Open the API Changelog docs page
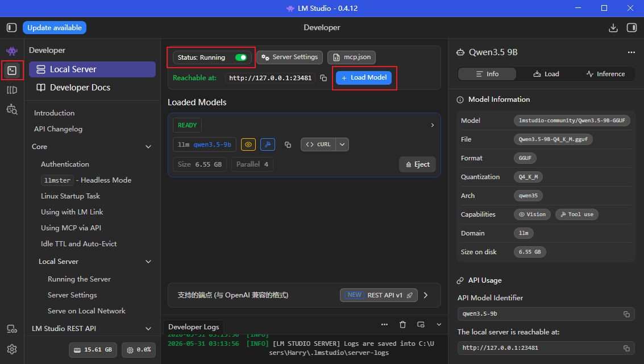This screenshot has height=364, width=644. (59, 129)
